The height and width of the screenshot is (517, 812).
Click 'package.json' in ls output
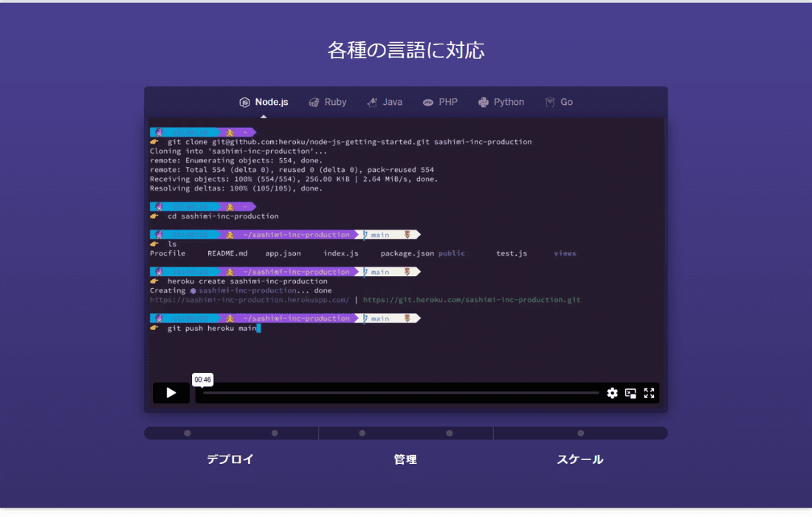pos(407,253)
